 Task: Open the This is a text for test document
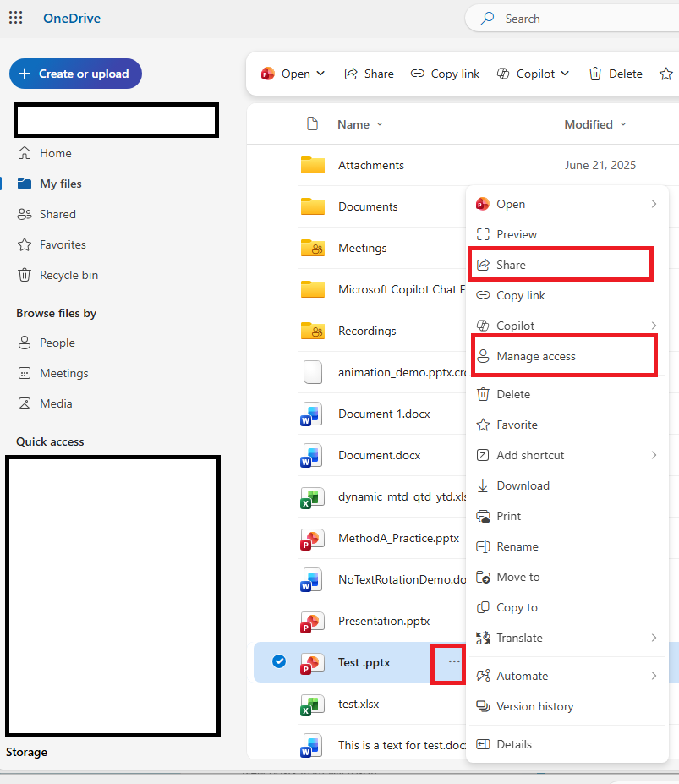tap(402, 745)
